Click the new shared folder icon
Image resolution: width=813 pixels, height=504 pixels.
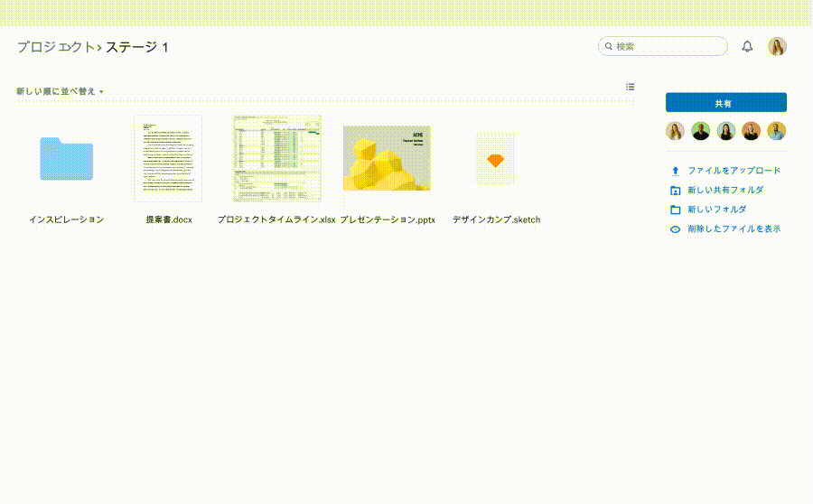pyautogui.click(x=675, y=191)
